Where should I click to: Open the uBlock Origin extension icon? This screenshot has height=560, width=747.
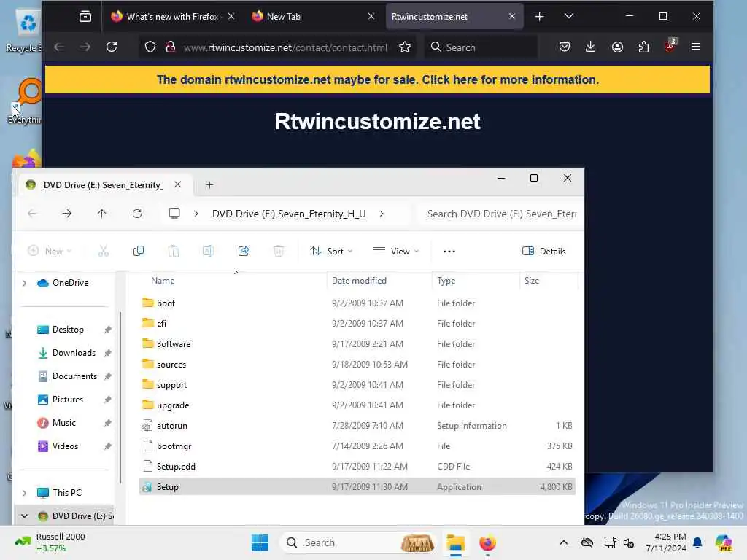pos(670,46)
